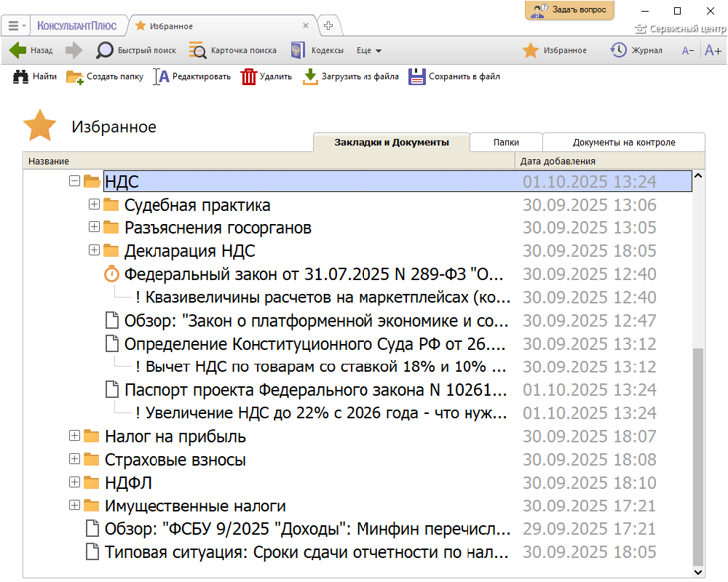Open the Journal (Журнал) history
Image resolution: width=728 pixels, height=582 pixels.
tap(618, 50)
